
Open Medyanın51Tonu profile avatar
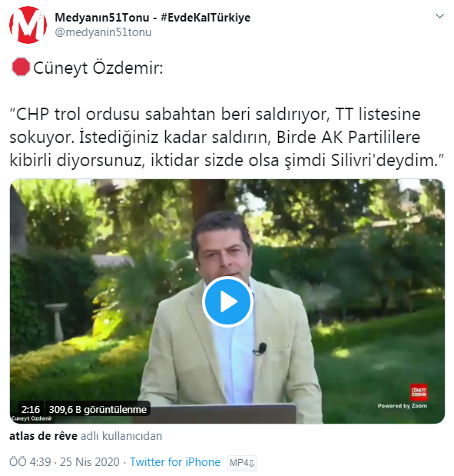[28, 25]
